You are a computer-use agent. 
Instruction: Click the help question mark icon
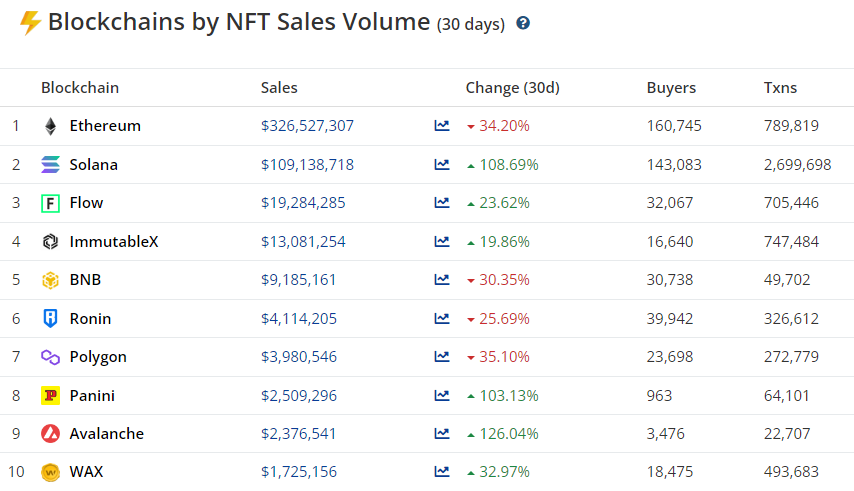click(x=523, y=23)
